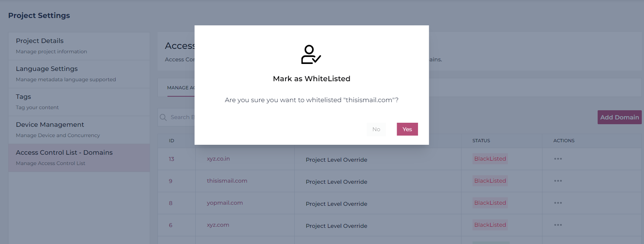The image size is (644, 244).
Task: Click the xyz.co.in domain link
Action: tap(218, 159)
